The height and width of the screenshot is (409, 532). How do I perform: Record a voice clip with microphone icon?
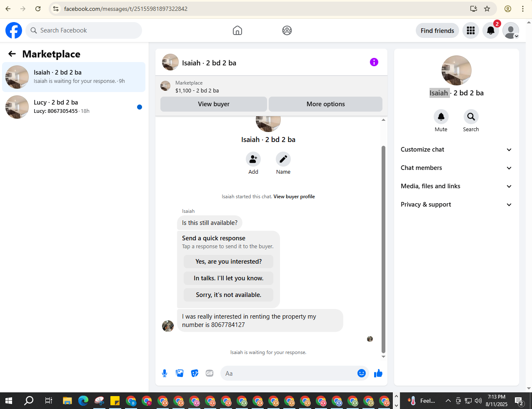pos(165,373)
